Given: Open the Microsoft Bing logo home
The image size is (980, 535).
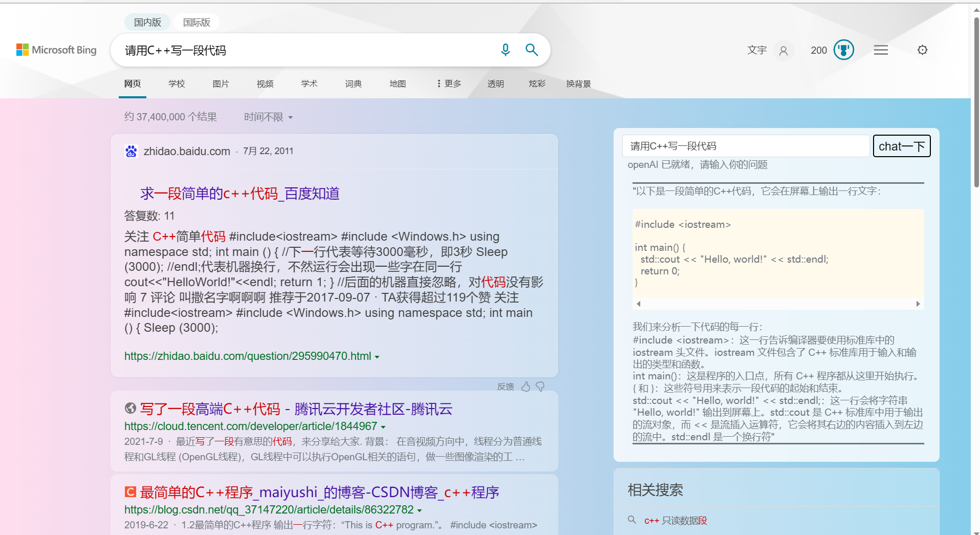Looking at the screenshot, I should pyautogui.click(x=56, y=50).
